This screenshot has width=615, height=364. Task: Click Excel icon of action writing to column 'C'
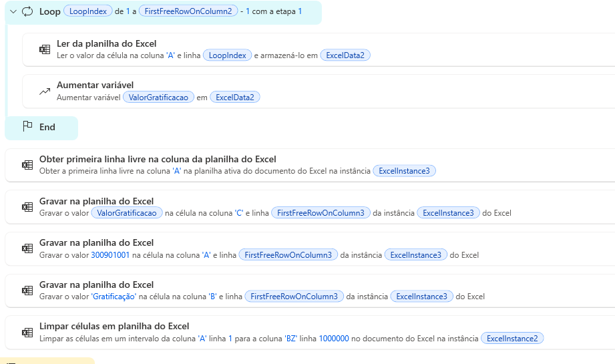[27, 207]
